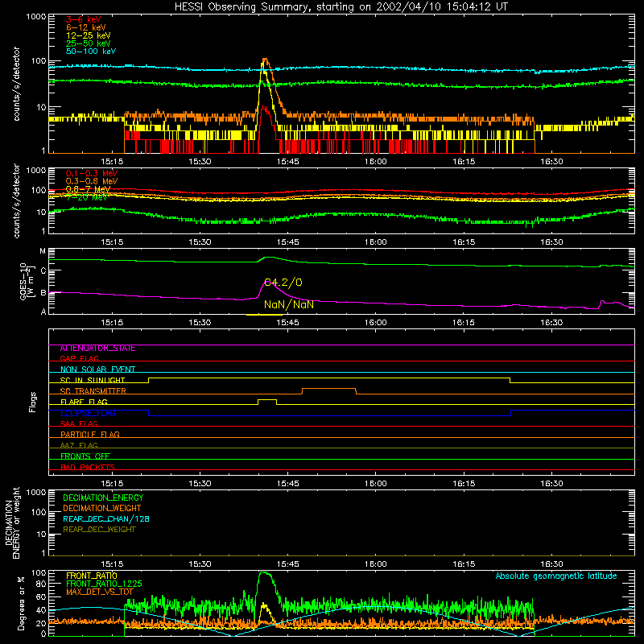Click the "0.8-7 MeV" legend label

pyautogui.click(x=88, y=189)
